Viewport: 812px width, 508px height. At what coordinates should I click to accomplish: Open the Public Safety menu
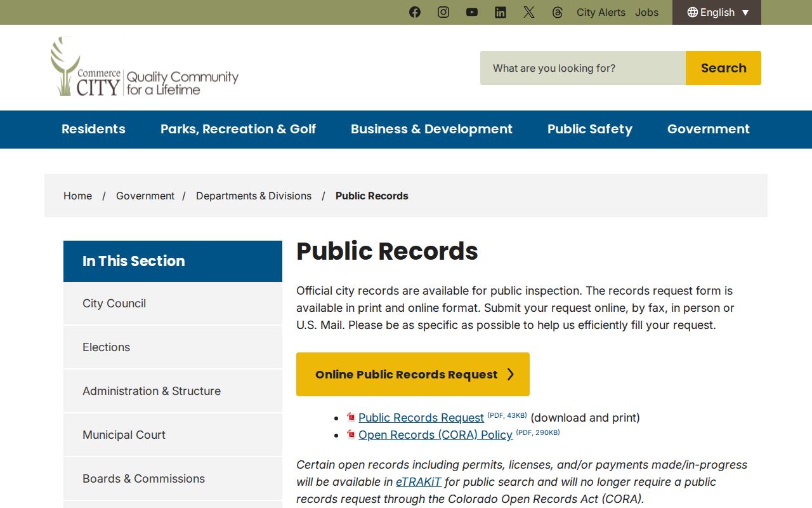coord(590,129)
